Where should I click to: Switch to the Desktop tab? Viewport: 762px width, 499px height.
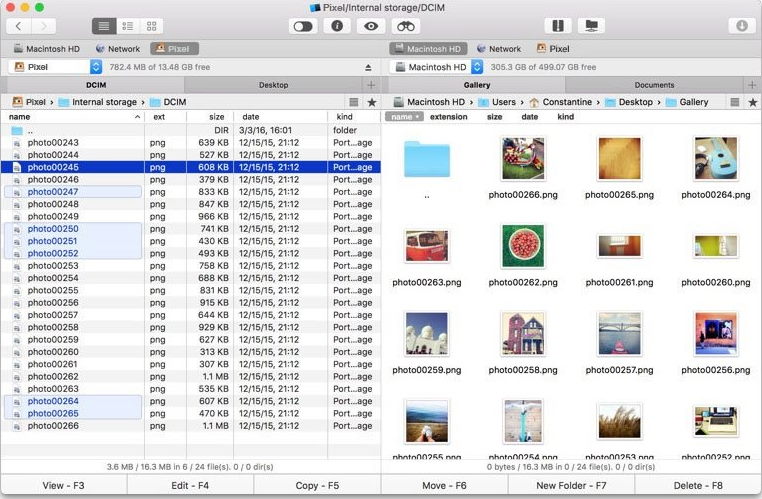click(x=273, y=85)
